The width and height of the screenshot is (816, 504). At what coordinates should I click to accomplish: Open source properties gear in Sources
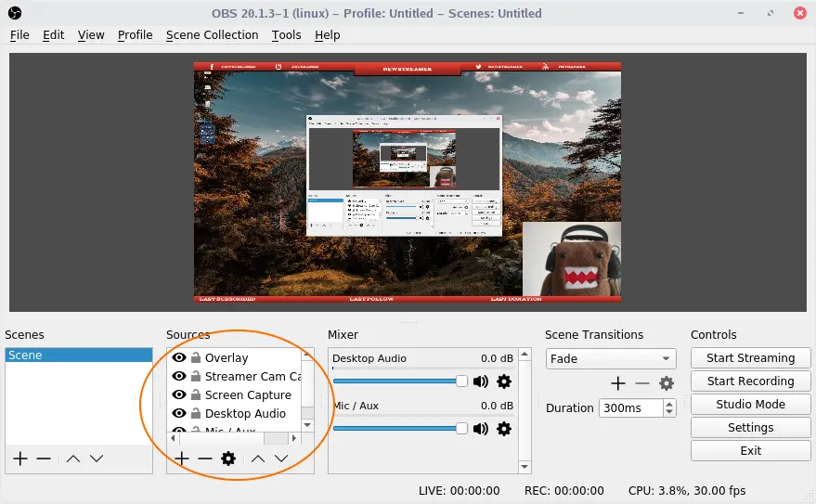pyautogui.click(x=228, y=459)
